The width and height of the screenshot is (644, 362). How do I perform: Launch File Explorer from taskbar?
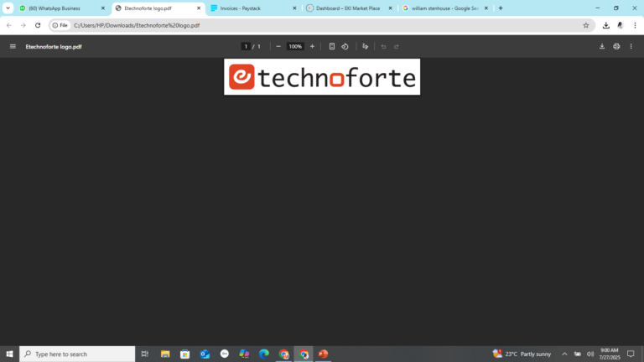[x=165, y=354]
